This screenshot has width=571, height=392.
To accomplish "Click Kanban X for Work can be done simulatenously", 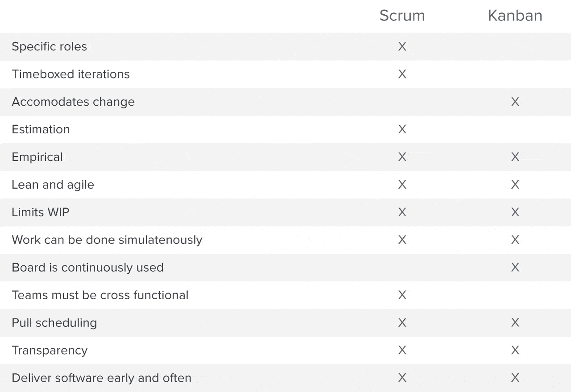I will click(x=515, y=240).
